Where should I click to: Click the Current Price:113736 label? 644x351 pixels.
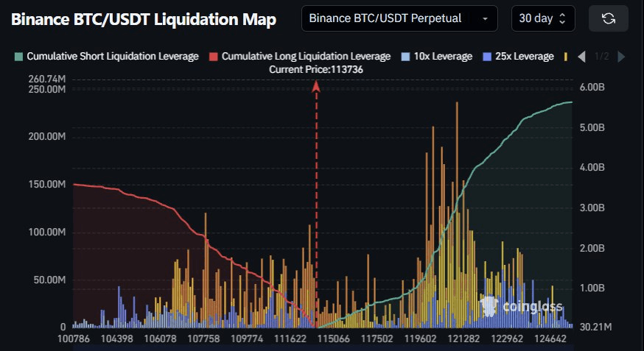(x=316, y=70)
